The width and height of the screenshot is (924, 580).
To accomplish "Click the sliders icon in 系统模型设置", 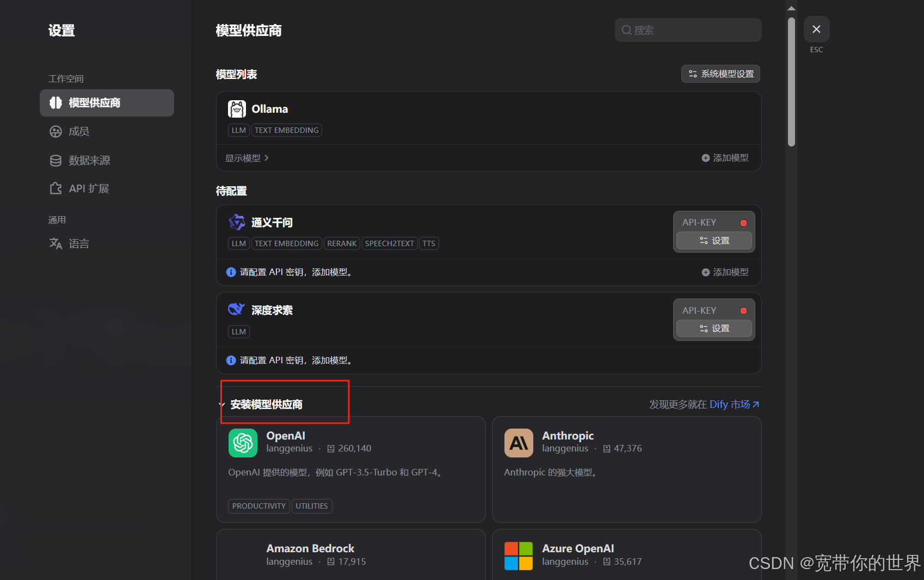I will tap(693, 74).
